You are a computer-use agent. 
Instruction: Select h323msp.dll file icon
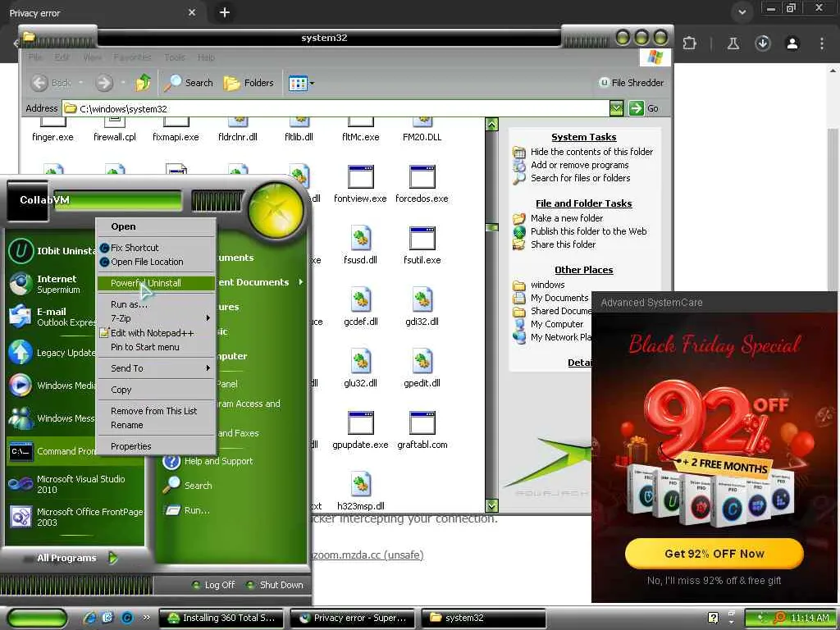tap(361, 484)
